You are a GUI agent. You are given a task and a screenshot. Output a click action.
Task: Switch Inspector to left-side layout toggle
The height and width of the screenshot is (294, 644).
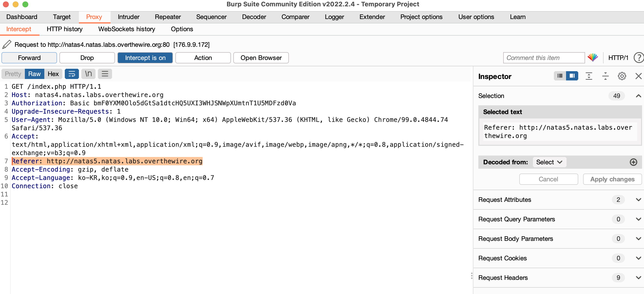(x=560, y=76)
